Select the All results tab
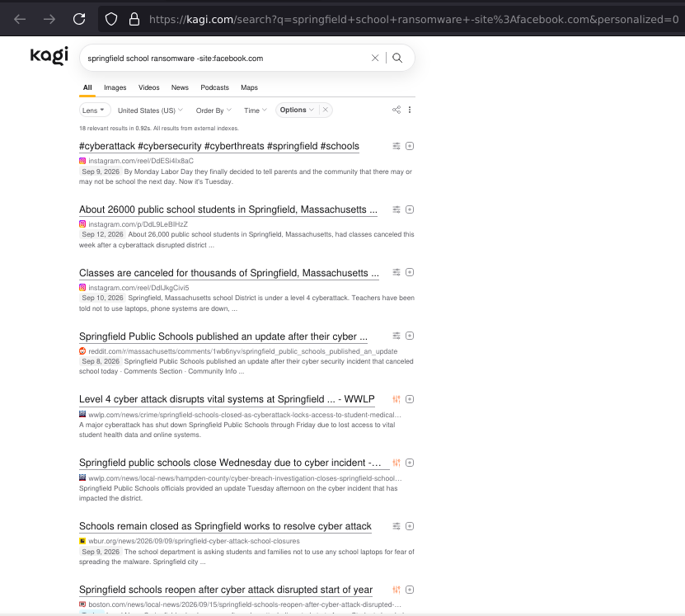Screen dimensions: 685x616 (87, 87)
